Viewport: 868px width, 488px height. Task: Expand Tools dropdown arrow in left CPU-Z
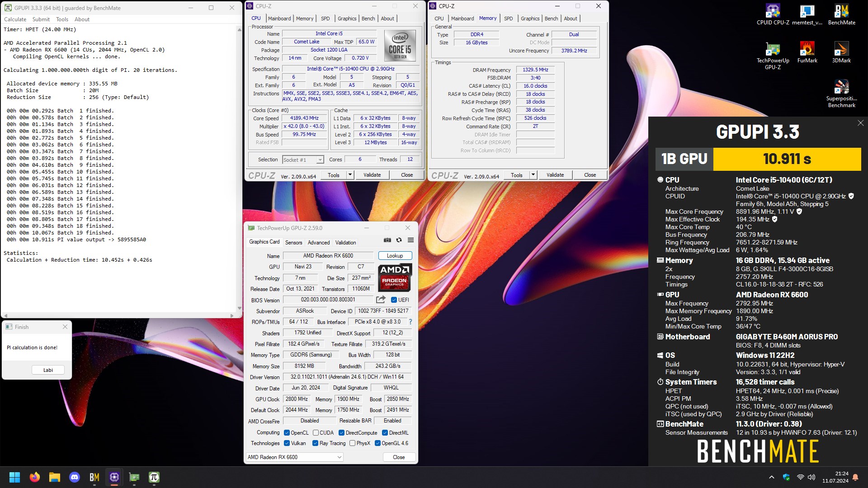click(349, 175)
